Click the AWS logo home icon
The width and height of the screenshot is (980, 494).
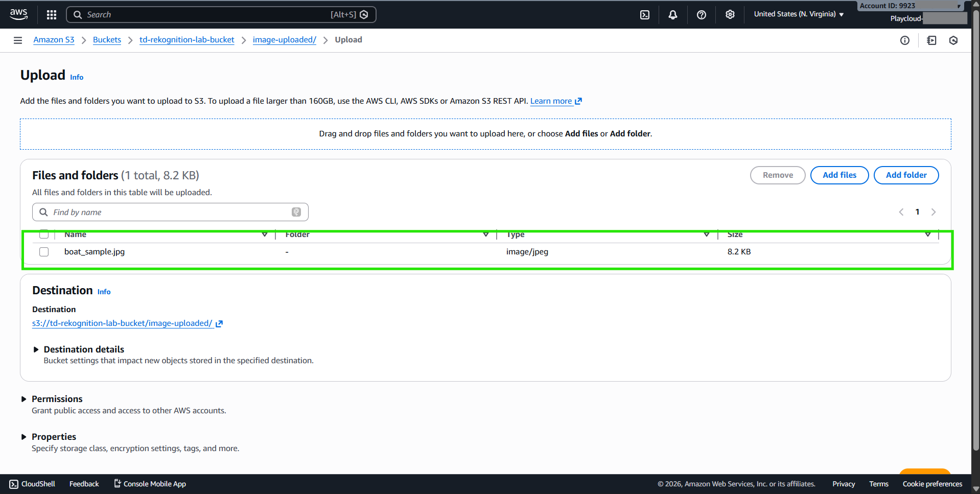click(19, 14)
